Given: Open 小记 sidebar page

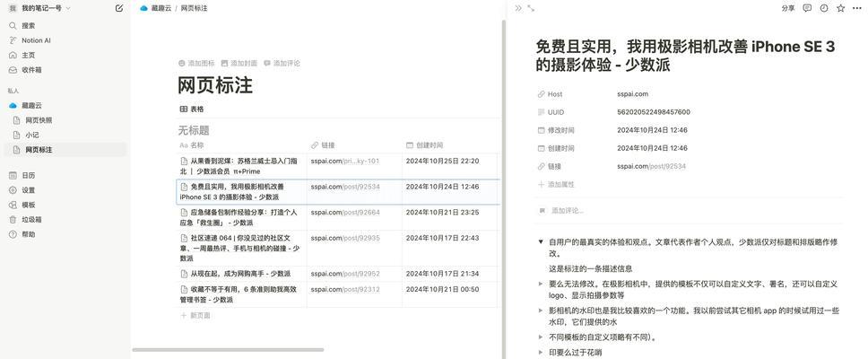Looking at the screenshot, I should [32, 136].
